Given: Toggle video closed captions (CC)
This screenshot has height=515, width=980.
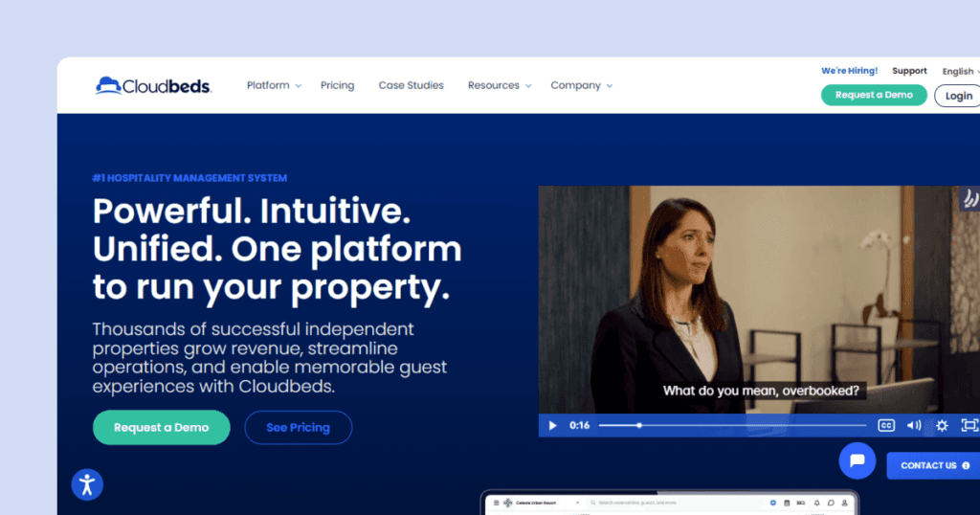Looking at the screenshot, I should 886,426.
